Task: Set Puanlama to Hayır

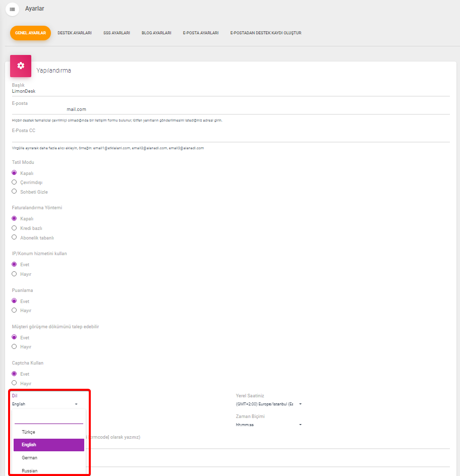Action: [14, 310]
